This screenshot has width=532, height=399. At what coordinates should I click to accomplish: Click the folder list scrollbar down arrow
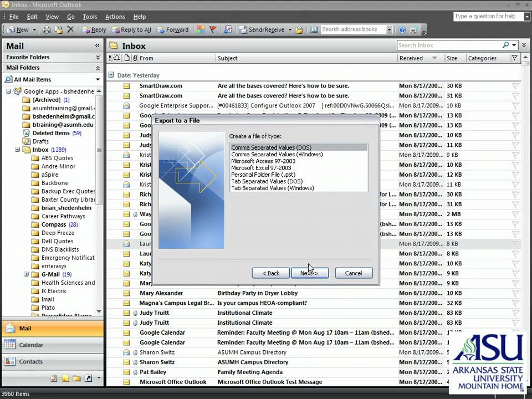[99, 311]
